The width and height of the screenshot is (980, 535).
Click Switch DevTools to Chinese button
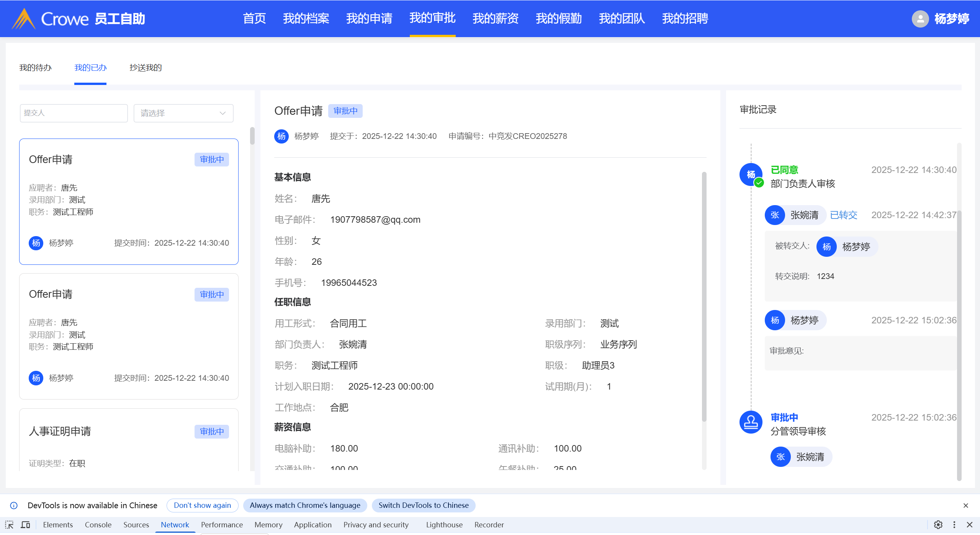423,506
